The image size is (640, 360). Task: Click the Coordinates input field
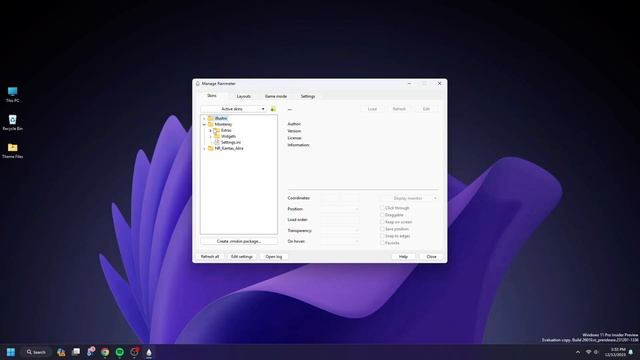[x=340, y=198]
